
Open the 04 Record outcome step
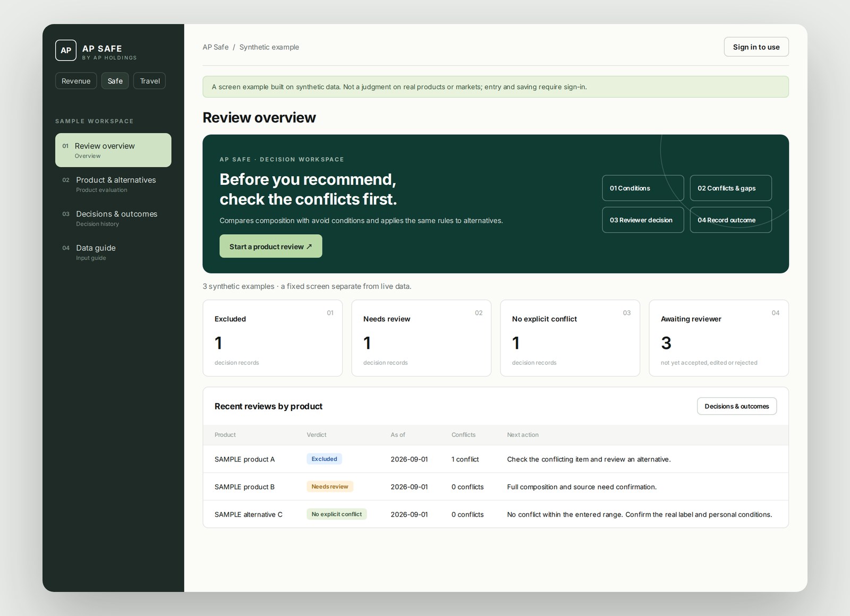(x=731, y=220)
